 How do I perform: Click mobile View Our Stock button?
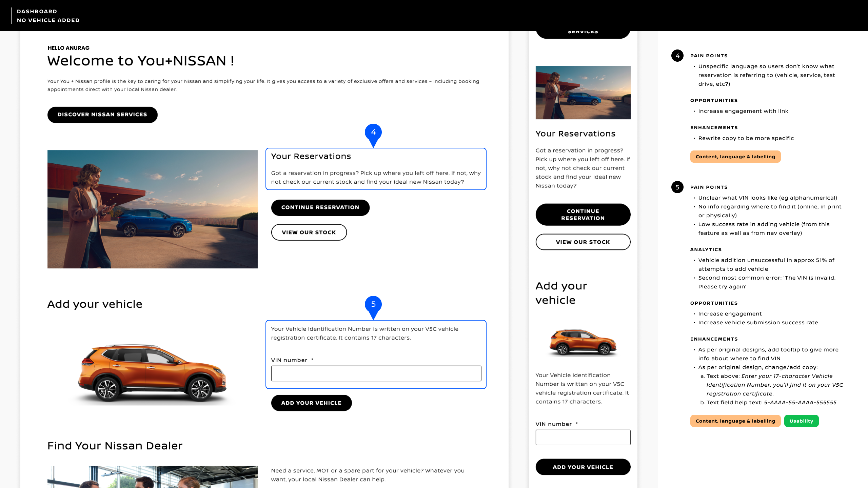pos(583,242)
